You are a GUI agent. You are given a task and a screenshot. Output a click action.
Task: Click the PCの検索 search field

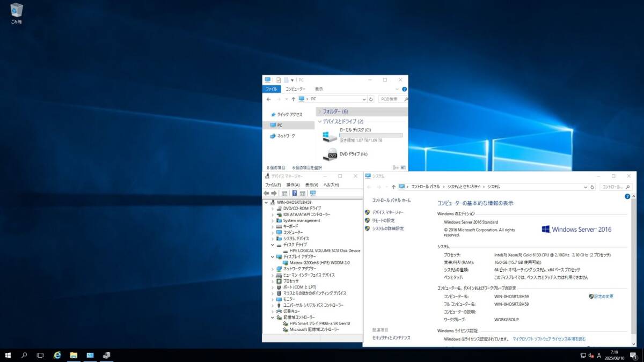click(390, 99)
